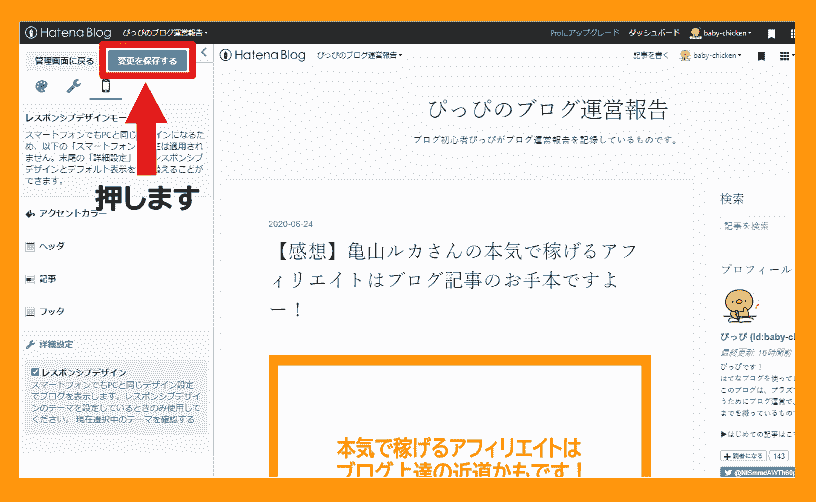Screen dimensions: 816x502
Task: Click blog description ブログ初心者ぴっぴが text
Action: [545, 139]
